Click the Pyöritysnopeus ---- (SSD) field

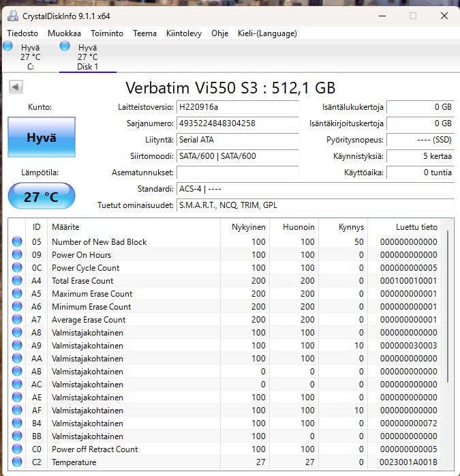(x=420, y=140)
